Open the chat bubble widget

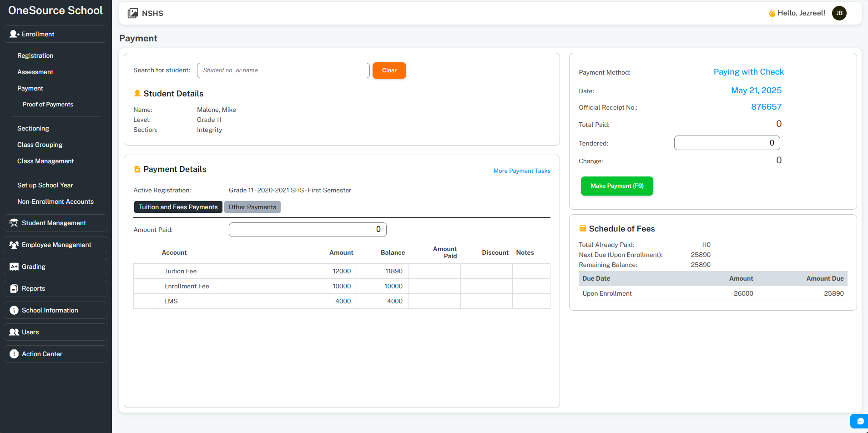860,421
